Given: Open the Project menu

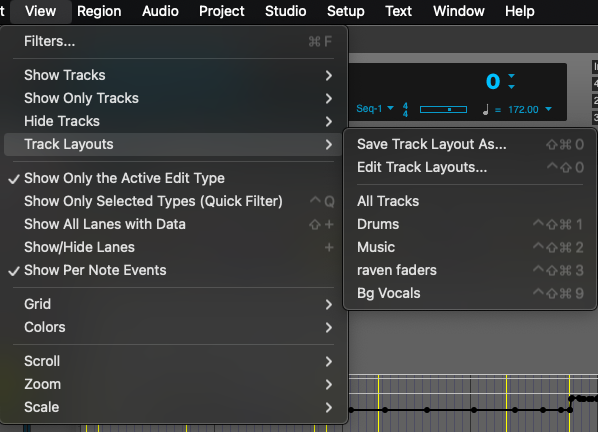Looking at the screenshot, I should point(222,11).
